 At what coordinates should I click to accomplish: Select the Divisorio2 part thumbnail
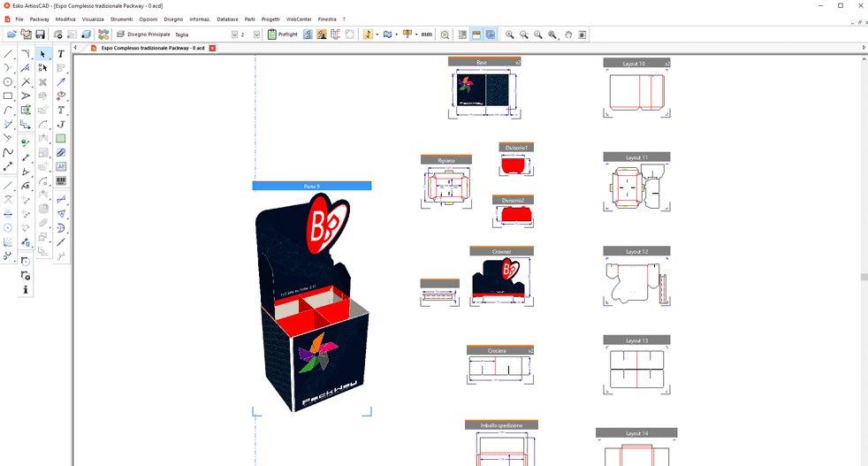pyautogui.click(x=514, y=211)
